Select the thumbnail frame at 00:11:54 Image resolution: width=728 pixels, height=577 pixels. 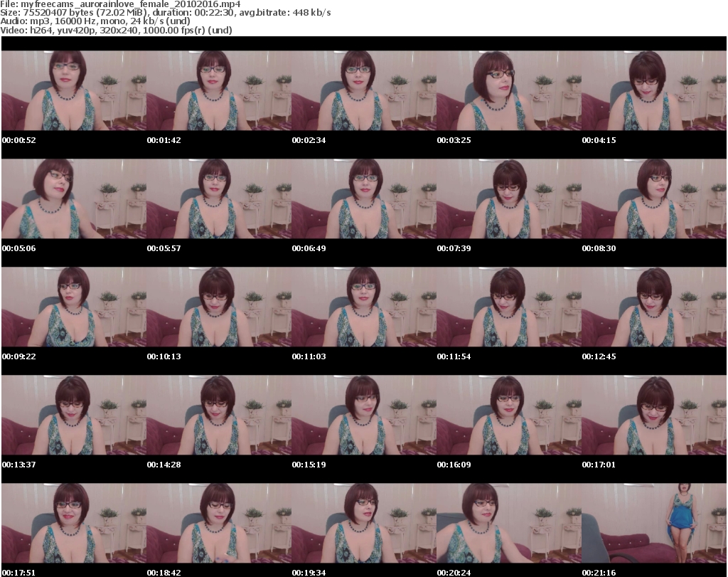click(509, 307)
